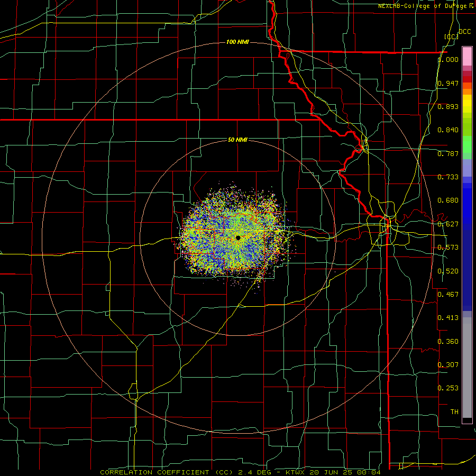
Task: Pick the red segment of the color bar
Action: (467, 79)
